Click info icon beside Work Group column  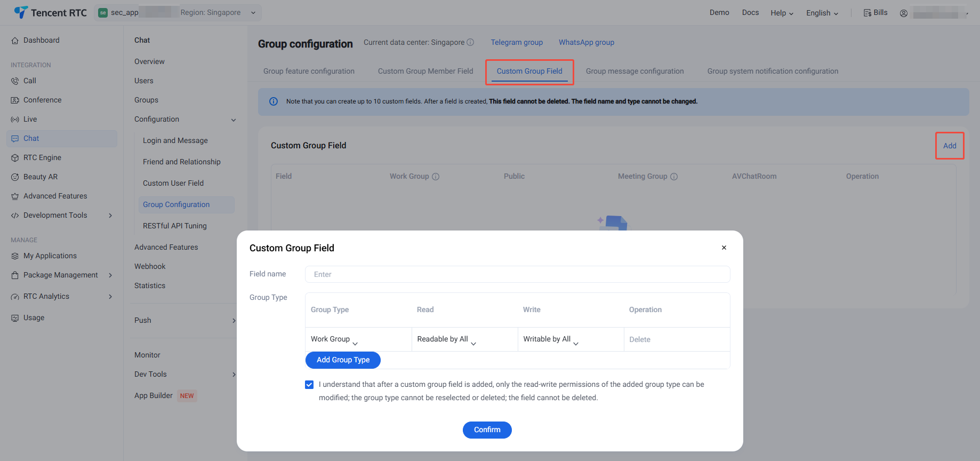[x=436, y=177]
